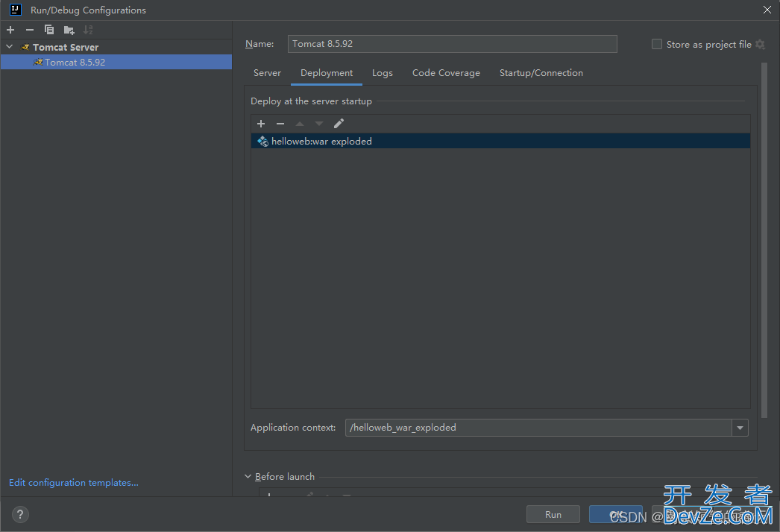Click the OK button

pos(616,515)
